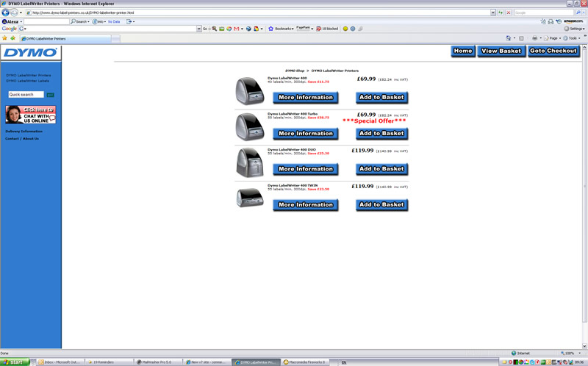Click the View Basket button
The height and width of the screenshot is (366, 588).
coord(500,51)
